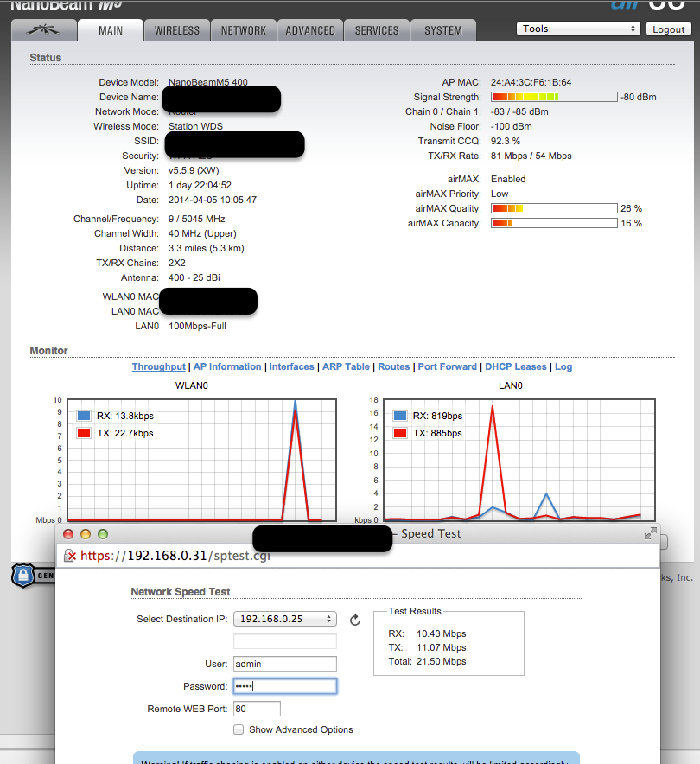This screenshot has width=700, height=764.
Task: Click the refresh destination IP icon
Action: point(355,620)
